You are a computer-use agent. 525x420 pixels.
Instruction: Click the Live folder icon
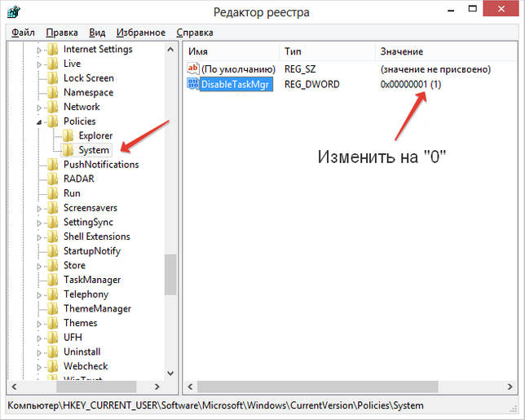(x=52, y=64)
